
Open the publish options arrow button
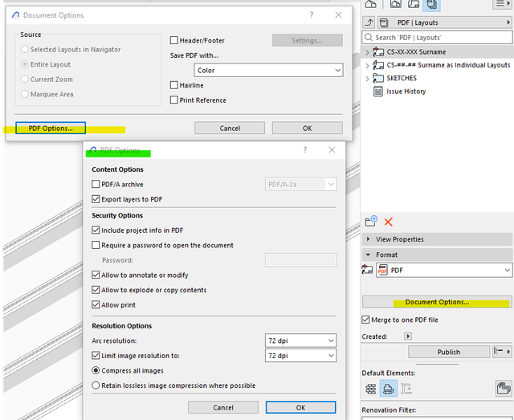coord(502,352)
